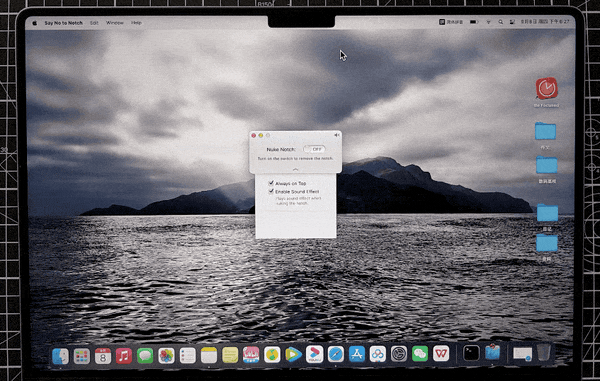Open the Say No to Notch menu
This screenshot has width=600, height=381.
click(64, 23)
